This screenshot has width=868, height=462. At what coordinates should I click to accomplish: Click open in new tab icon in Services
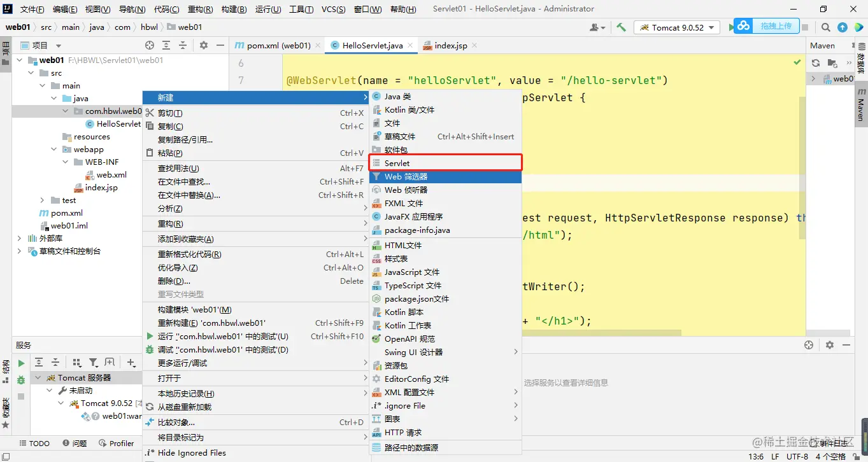tap(110, 363)
